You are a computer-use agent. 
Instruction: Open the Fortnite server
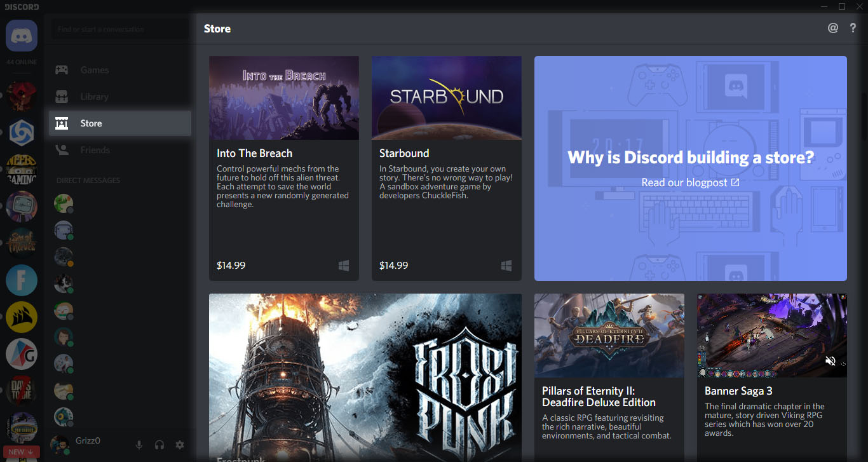click(x=21, y=280)
